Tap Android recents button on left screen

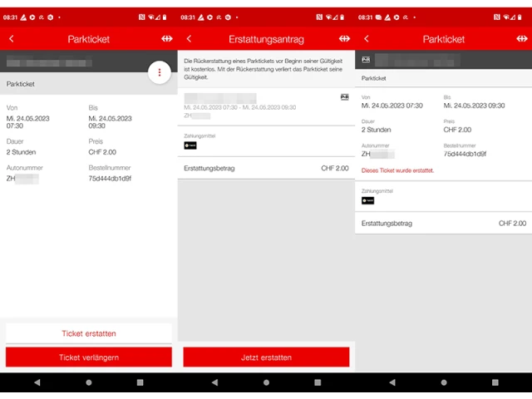[x=140, y=382]
